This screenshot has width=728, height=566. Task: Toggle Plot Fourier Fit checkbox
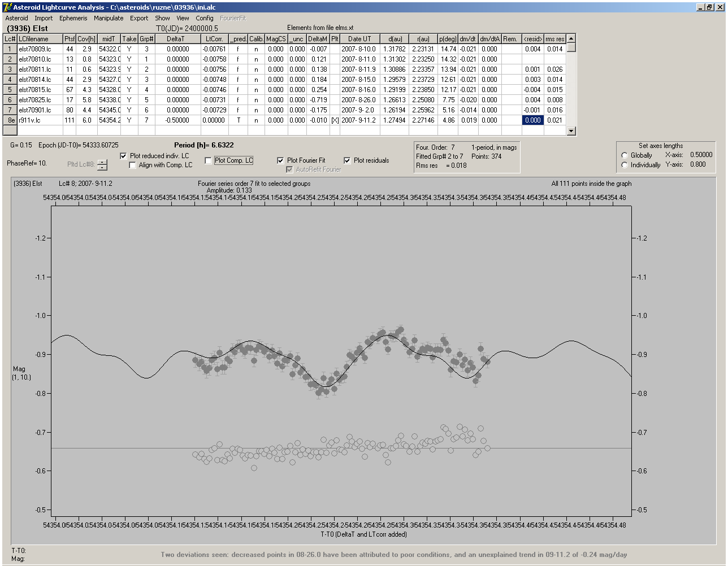coord(281,160)
